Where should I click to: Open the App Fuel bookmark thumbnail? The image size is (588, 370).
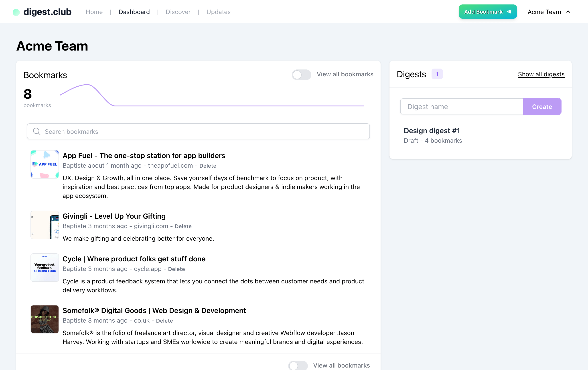point(45,164)
